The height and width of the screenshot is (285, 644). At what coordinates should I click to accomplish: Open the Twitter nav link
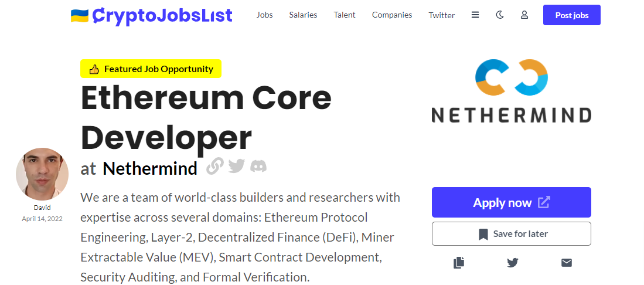tap(441, 15)
